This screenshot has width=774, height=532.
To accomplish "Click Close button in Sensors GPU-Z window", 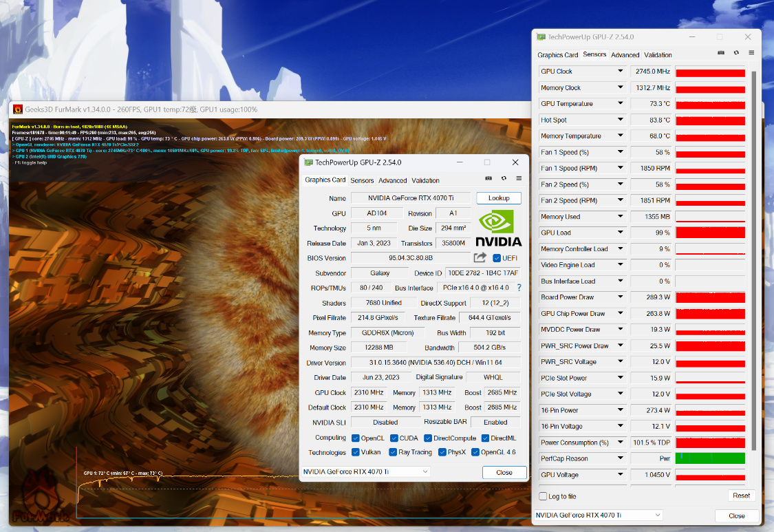I will coord(736,515).
